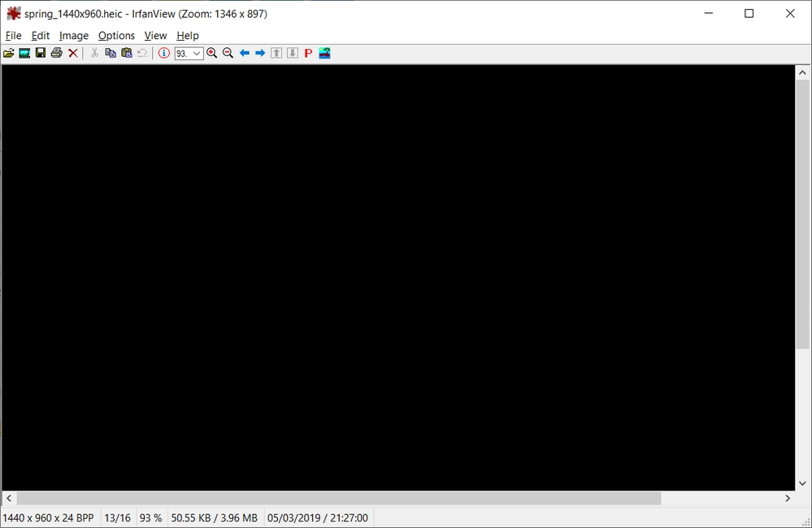Go to previous image with left arrow

pyautogui.click(x=245, y=53)
